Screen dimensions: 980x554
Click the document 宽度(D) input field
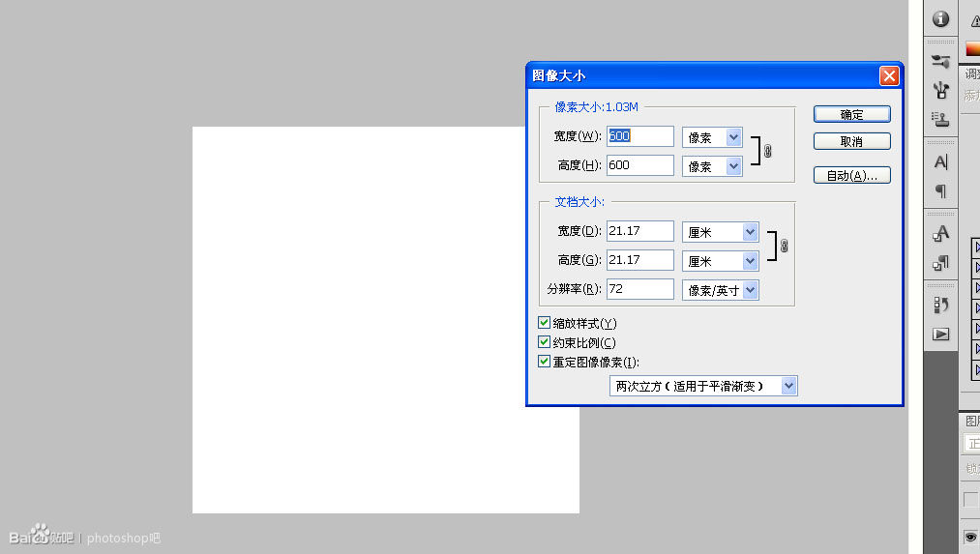(x=640, y=231)
